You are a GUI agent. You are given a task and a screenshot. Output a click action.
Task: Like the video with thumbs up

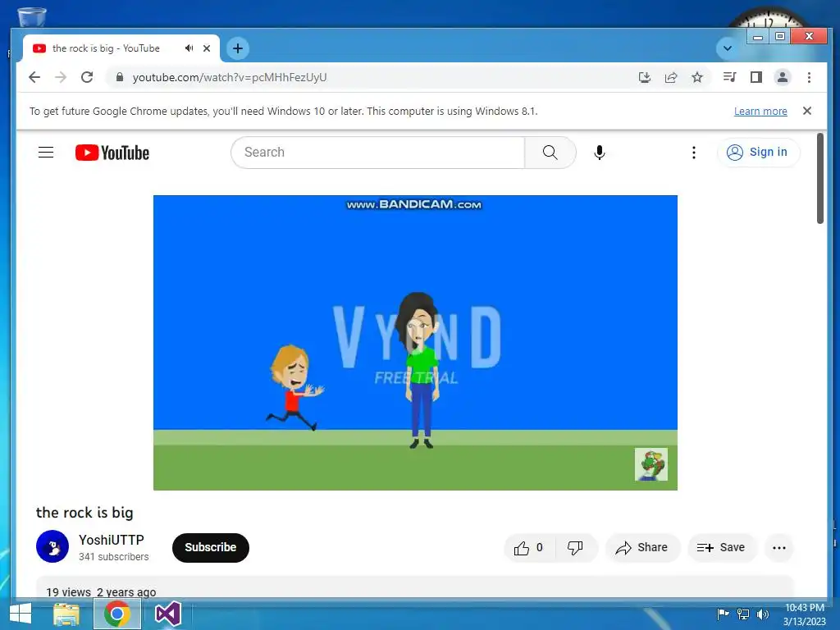(x=529, y=547)
